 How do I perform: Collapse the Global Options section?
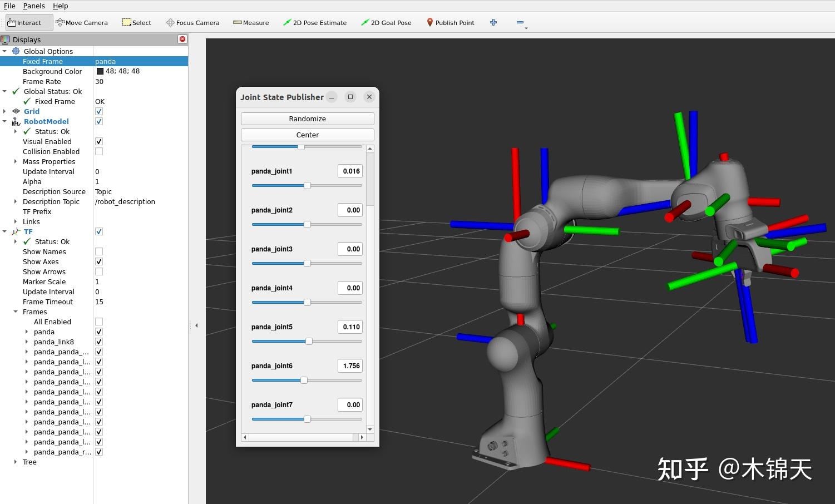[x=5, y=51]
